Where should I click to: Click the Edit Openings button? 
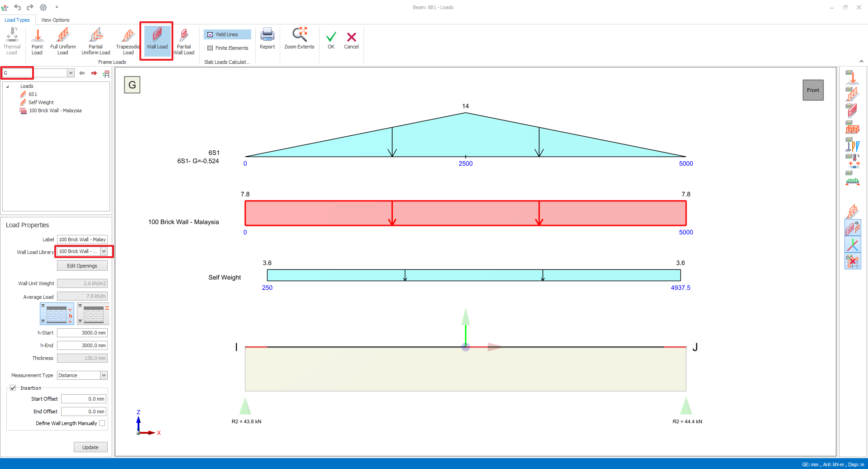pyautogui.click(x=82, y=266)
